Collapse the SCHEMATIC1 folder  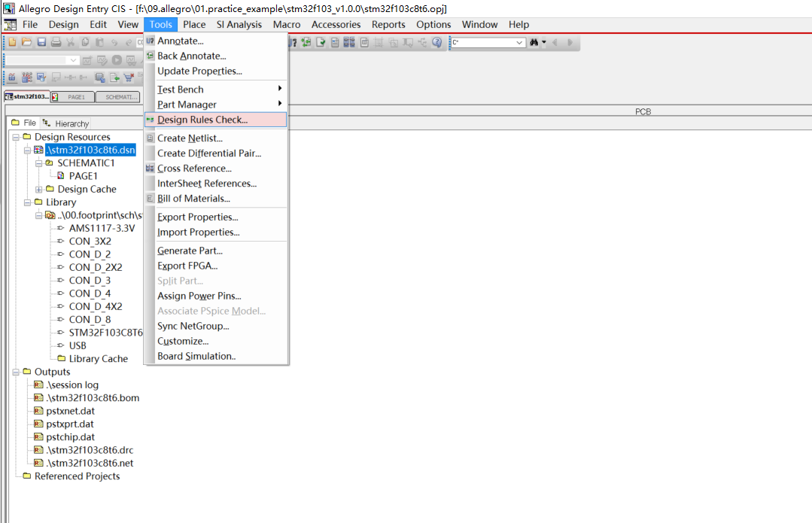(x=39, y=163)
